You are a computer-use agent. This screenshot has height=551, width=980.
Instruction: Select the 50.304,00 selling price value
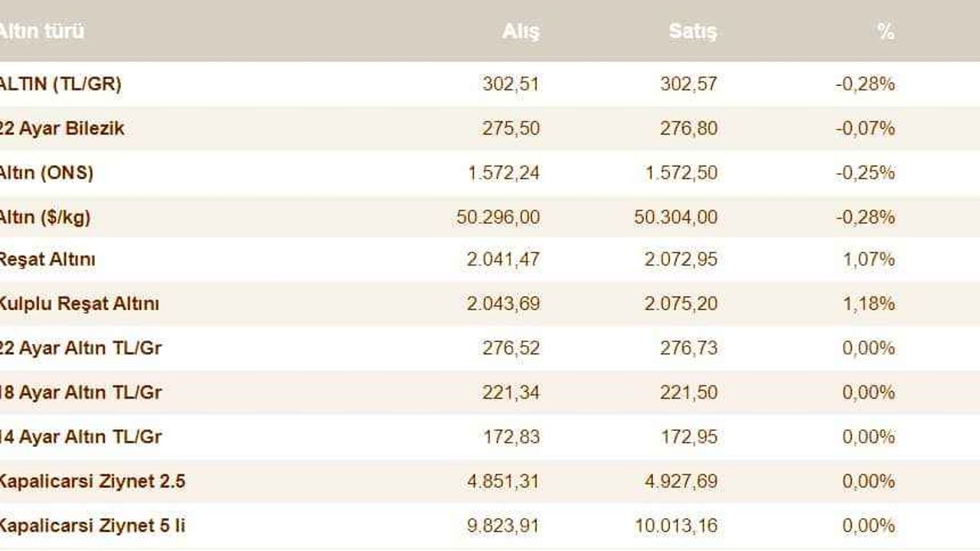tap(676, 217)
